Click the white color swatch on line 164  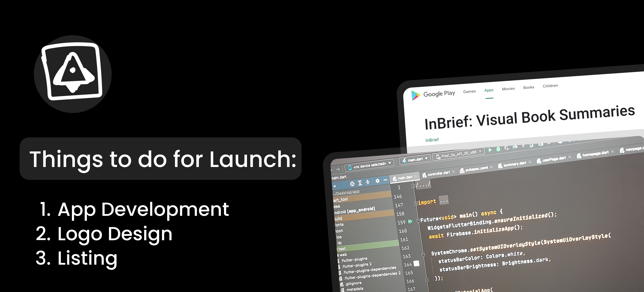pyautogui.click(x=416, y=263)
